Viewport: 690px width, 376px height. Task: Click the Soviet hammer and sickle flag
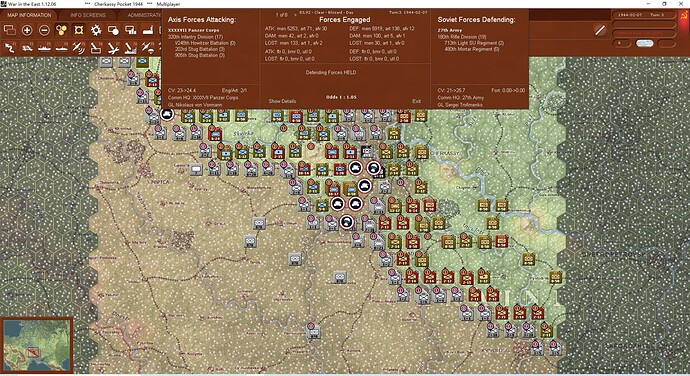pyautogui.click(x=683, y=15)
